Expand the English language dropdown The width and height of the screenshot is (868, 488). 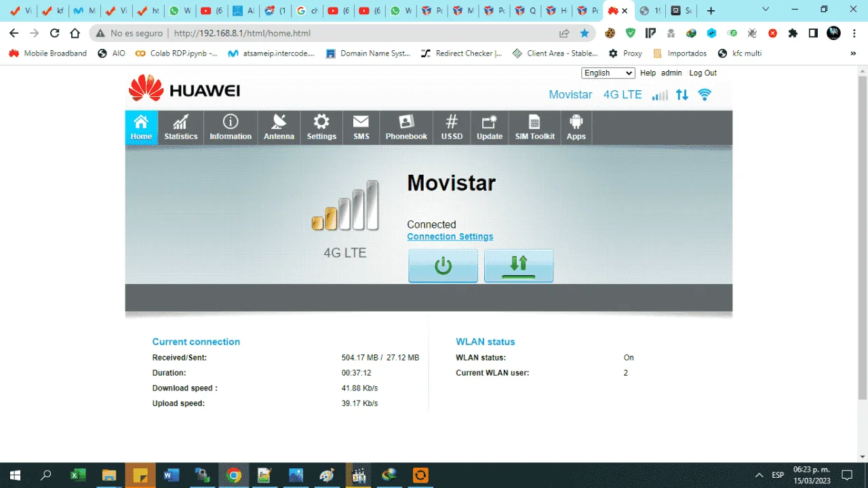(x=608, y=73)
